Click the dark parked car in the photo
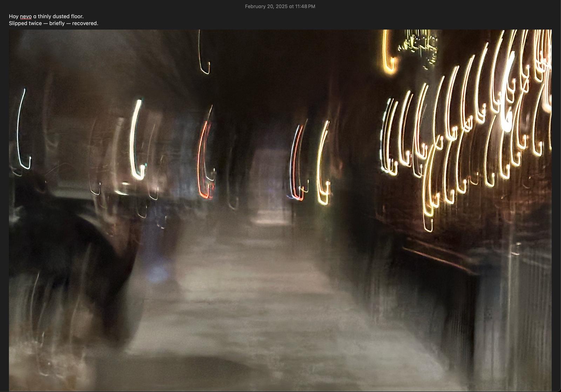The width and height of the screenshot is (561, 392). point(70,245)
